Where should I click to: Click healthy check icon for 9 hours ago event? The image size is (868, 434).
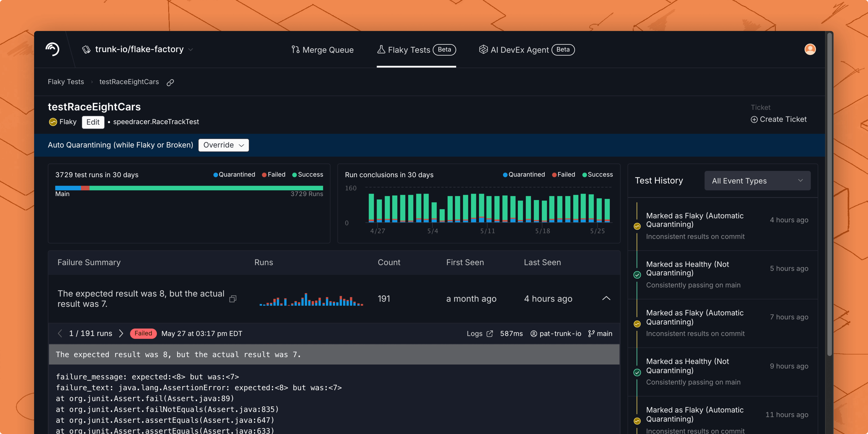click(x=637, y=372)
